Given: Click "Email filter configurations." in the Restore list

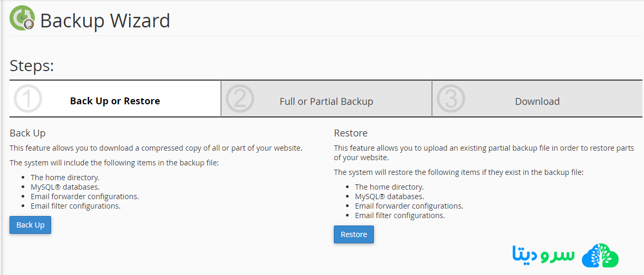Looking at the screenshot, I should [x=400, y=215].
